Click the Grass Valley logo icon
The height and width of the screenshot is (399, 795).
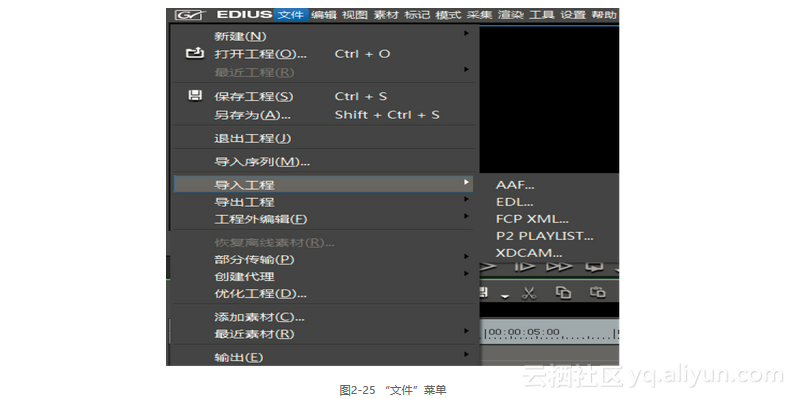[x=190, y=15]
